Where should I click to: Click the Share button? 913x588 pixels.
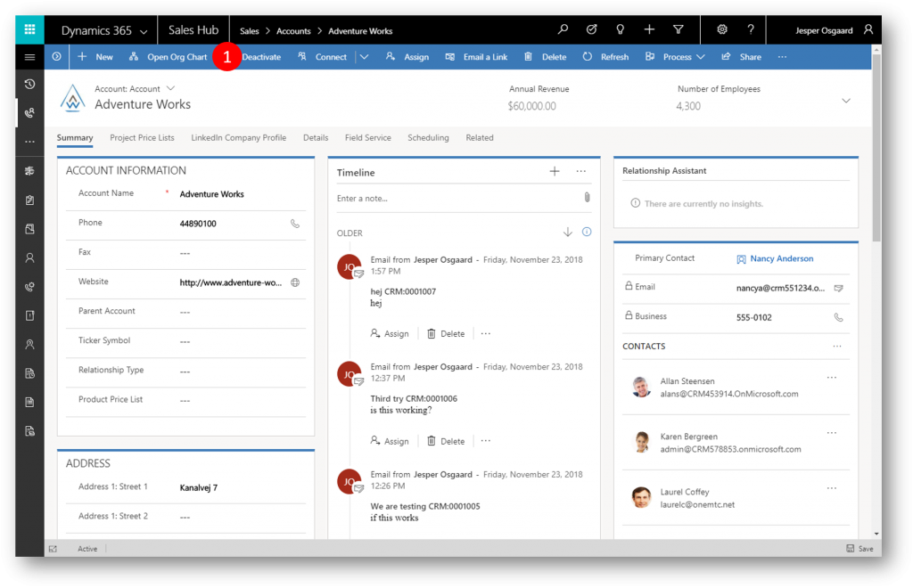pyautogui.click(x=741, y=57)
